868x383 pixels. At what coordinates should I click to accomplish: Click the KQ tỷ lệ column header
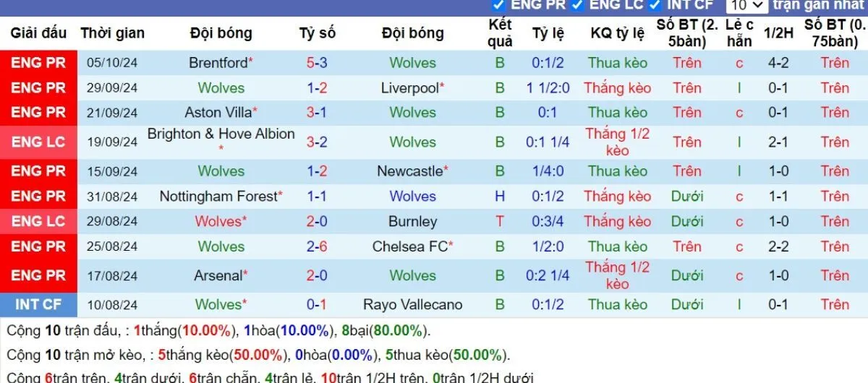[617, 33]
